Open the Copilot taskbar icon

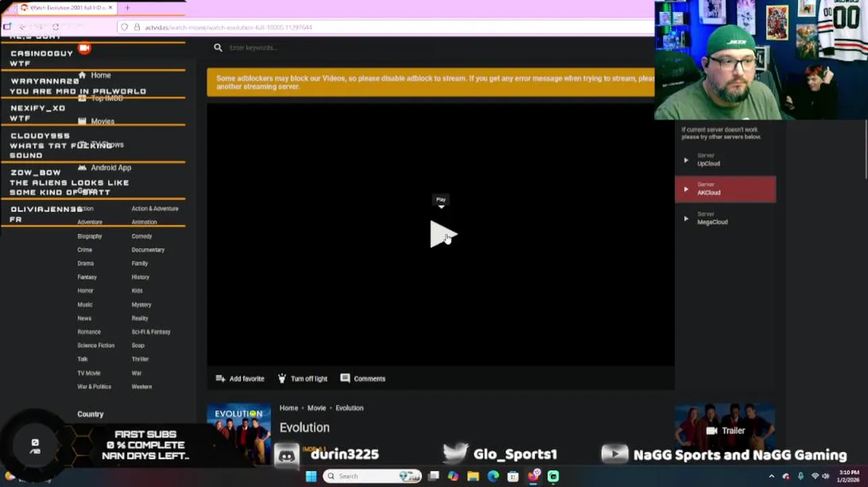pos(453,476)
